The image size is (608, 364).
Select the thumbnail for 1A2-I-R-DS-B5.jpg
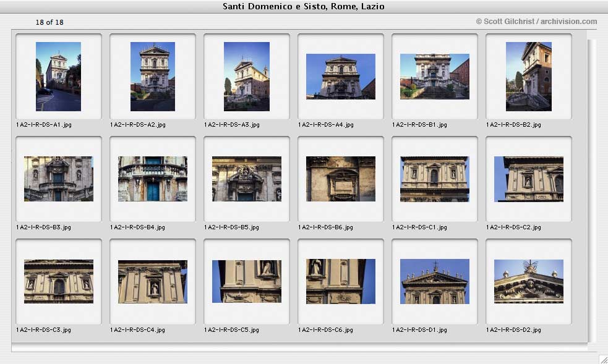[247, 179]
